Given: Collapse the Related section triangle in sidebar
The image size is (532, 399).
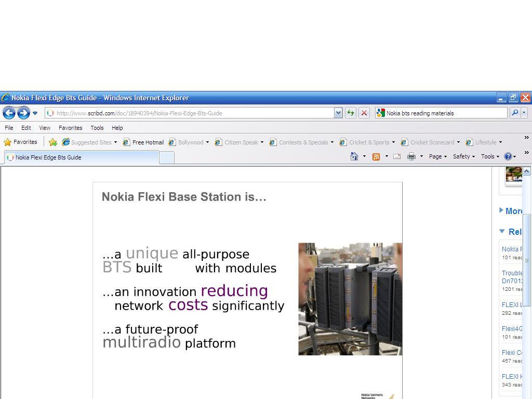Looking at the screenshot, I should [502, 231].
